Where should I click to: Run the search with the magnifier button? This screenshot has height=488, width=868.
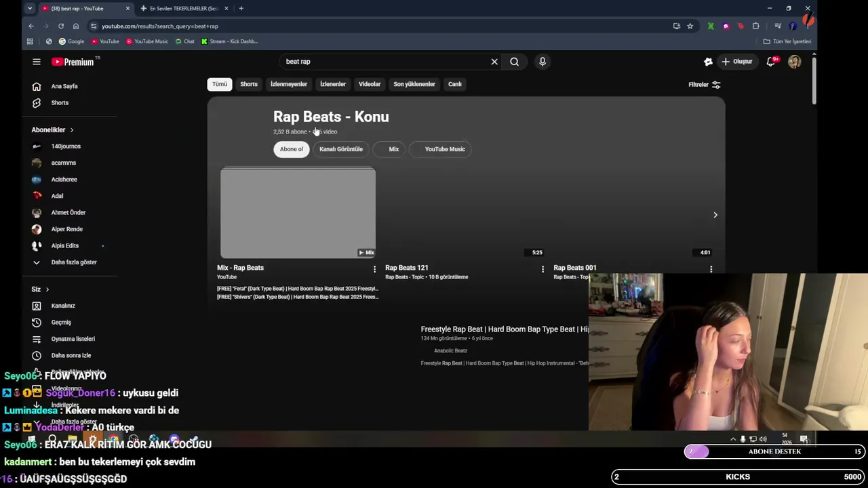point(515,62)
